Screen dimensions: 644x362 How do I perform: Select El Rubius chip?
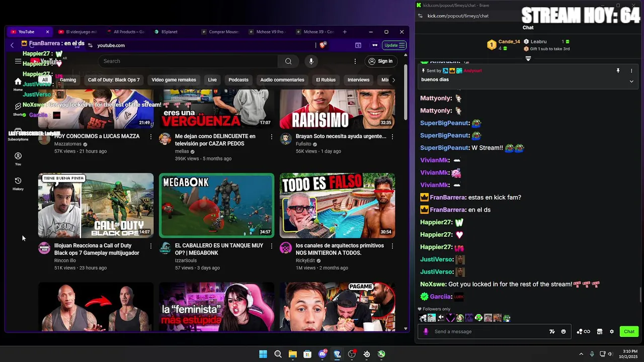click(326, 80)
